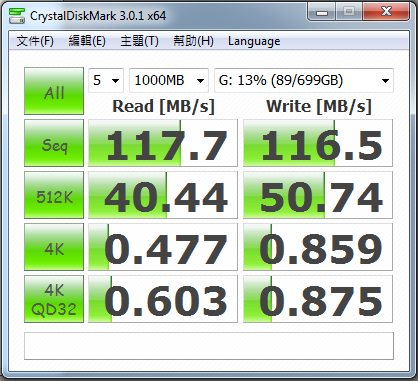Start the 512K benchmark test
The width and height of the screenshot is (418, 381).
pos(54,195)
